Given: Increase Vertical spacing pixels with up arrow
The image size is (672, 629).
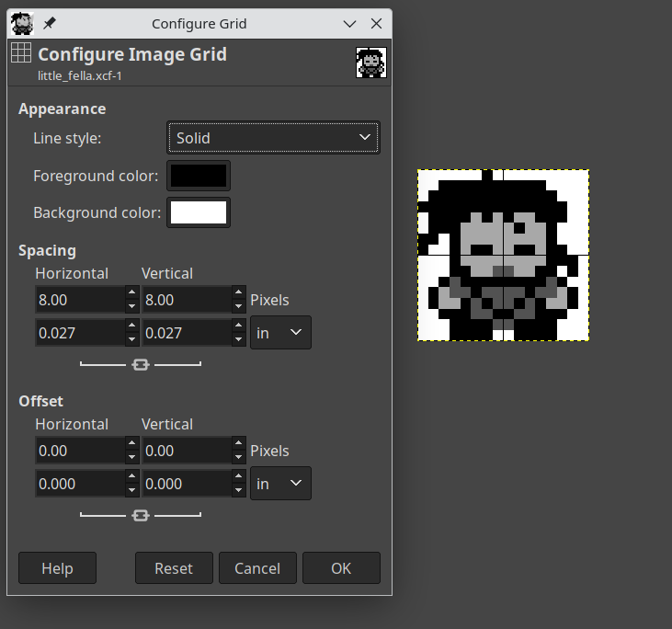Looking at the screenshot, I should click(x=239, y=293).
